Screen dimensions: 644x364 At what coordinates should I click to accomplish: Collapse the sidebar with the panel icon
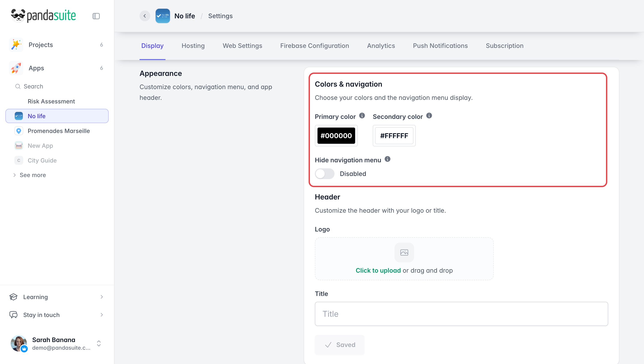click(96, 16)
